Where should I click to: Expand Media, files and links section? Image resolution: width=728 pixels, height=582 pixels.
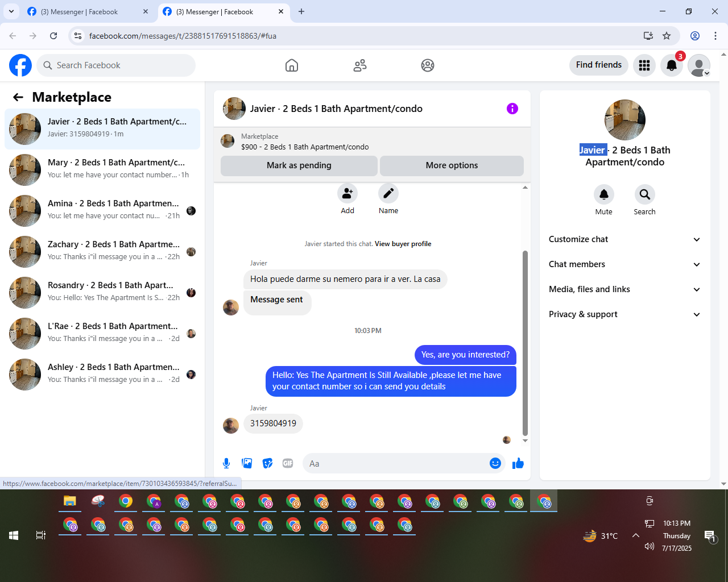point(625,289)
